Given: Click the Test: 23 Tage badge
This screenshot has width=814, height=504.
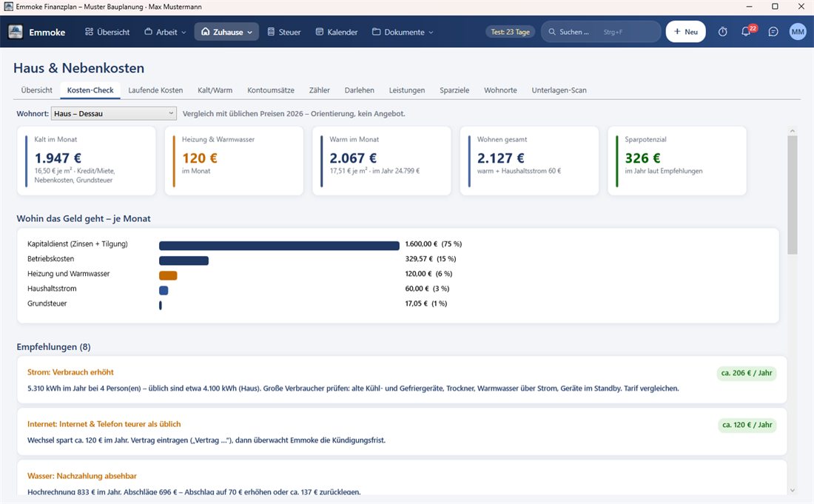Looking at the screenshot, I should click(x=511, y=32).
